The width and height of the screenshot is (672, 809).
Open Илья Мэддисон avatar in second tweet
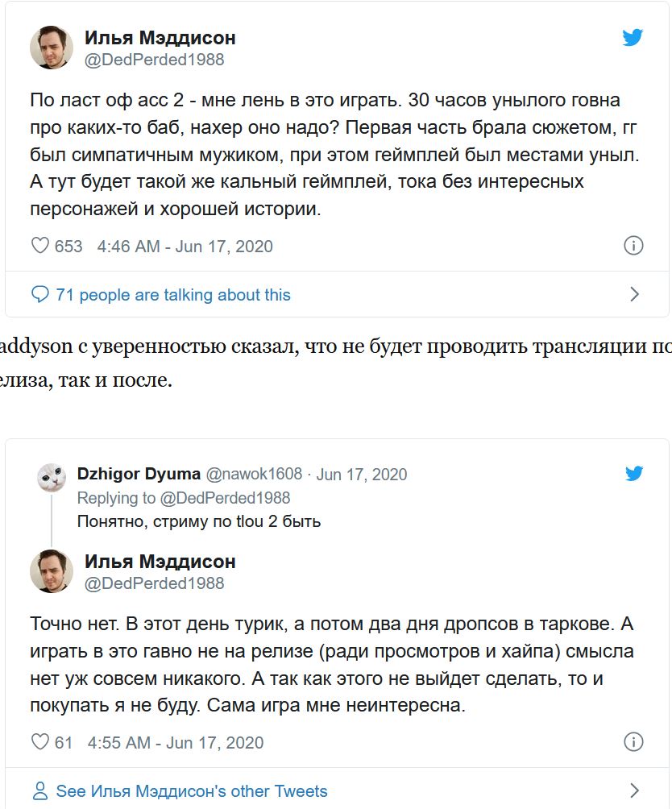tap(52, 570)
